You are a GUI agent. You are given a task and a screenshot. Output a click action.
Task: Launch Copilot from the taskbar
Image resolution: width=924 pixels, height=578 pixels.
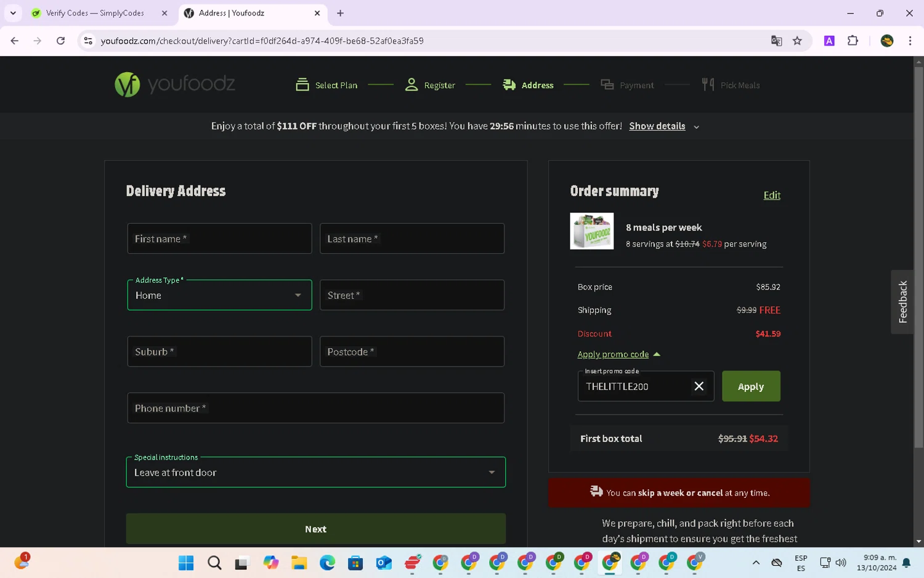[271, 563]
